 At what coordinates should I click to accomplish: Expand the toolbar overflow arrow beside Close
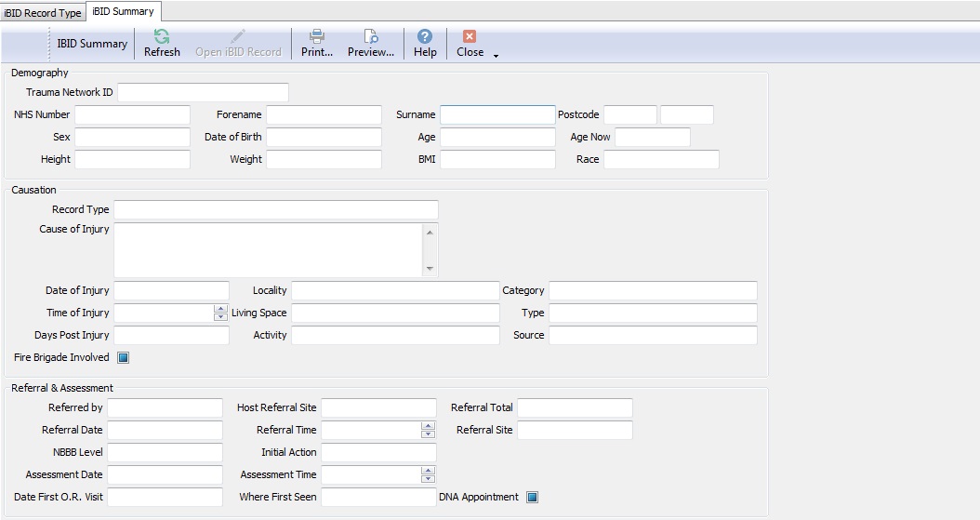496,56
